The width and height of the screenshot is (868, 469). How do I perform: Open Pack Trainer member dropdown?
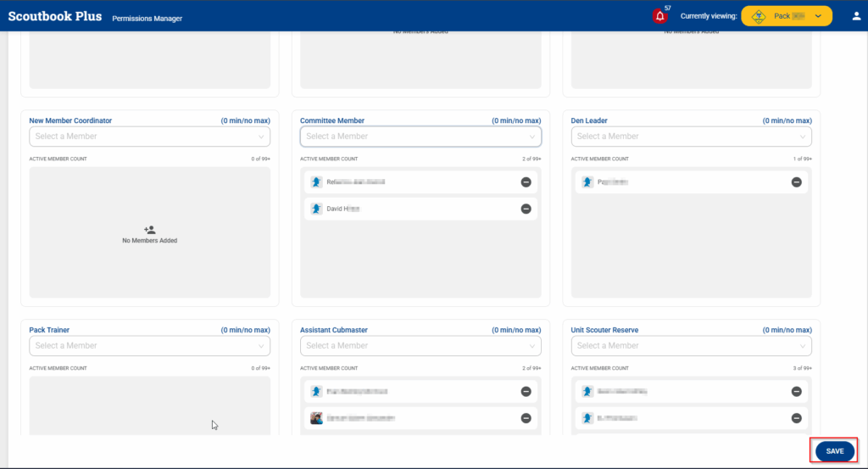pyautogui.click(x=149, y=346)
